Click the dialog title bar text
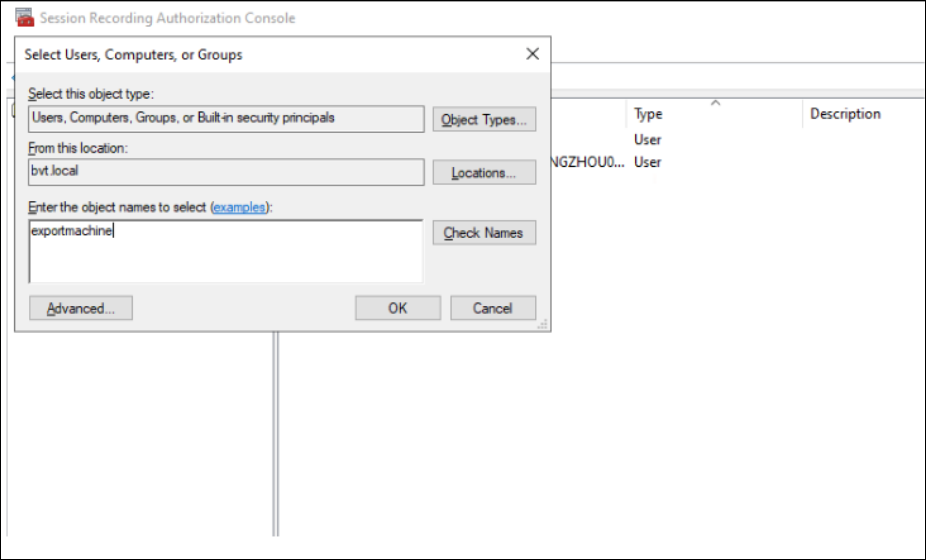 point(133,55)
